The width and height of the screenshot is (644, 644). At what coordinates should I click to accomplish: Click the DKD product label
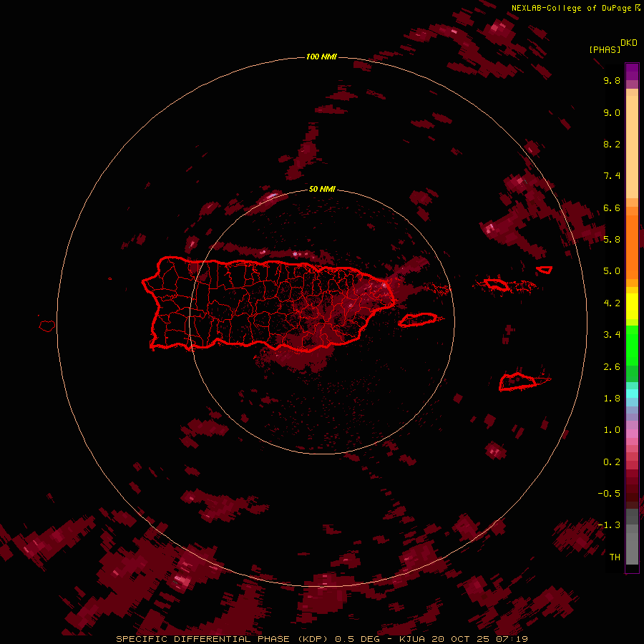[x=629, y=43]
